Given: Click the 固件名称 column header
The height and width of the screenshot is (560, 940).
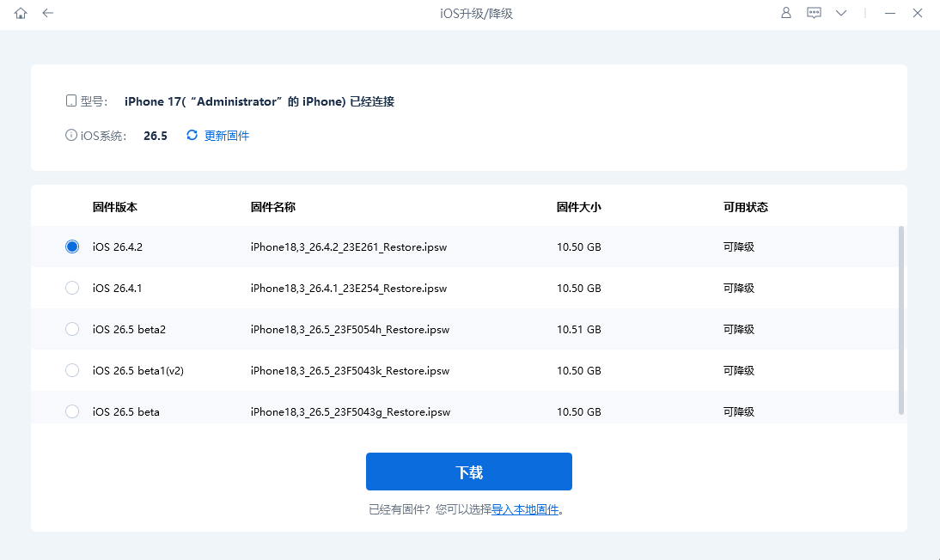Looking at the screenshot, I should [x=272, y=206].
